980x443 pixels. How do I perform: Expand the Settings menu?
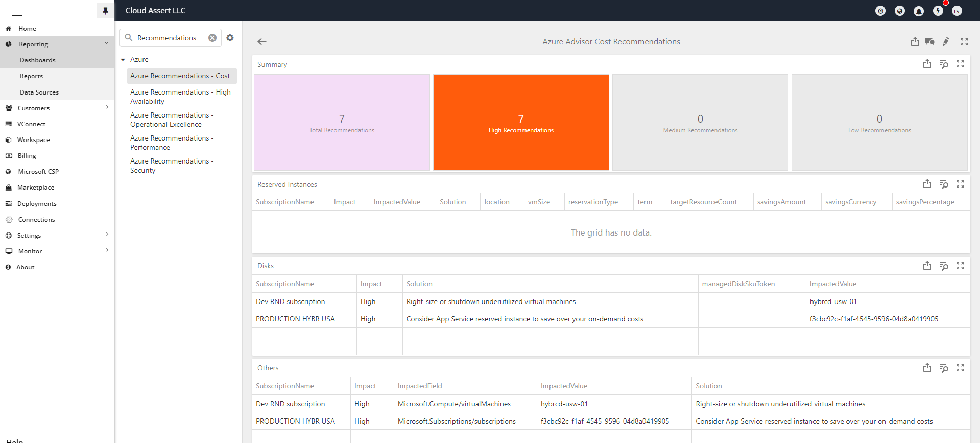pyautogui.click(x=107, y=235)
